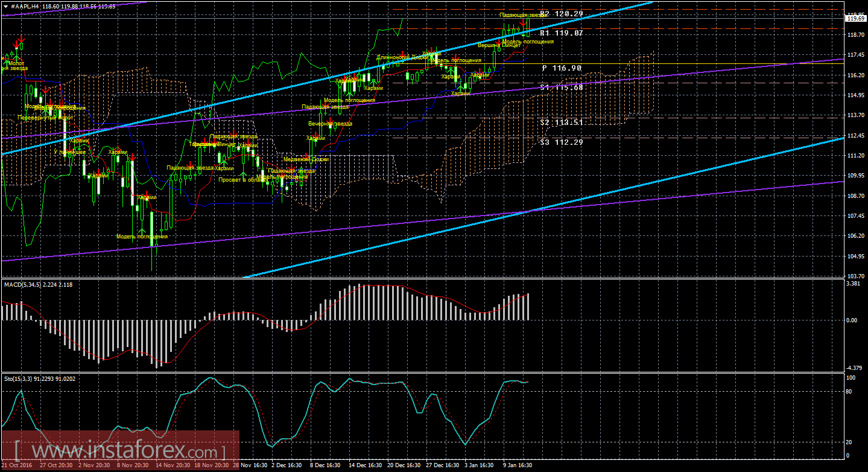Select the Молот candle pattern label
The width and height of the screenshot is (868, 472).
tap(16, 63)
